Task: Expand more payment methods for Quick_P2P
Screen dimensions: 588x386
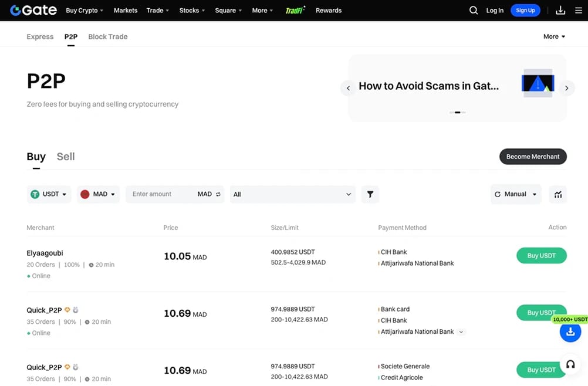Action: 461,331
